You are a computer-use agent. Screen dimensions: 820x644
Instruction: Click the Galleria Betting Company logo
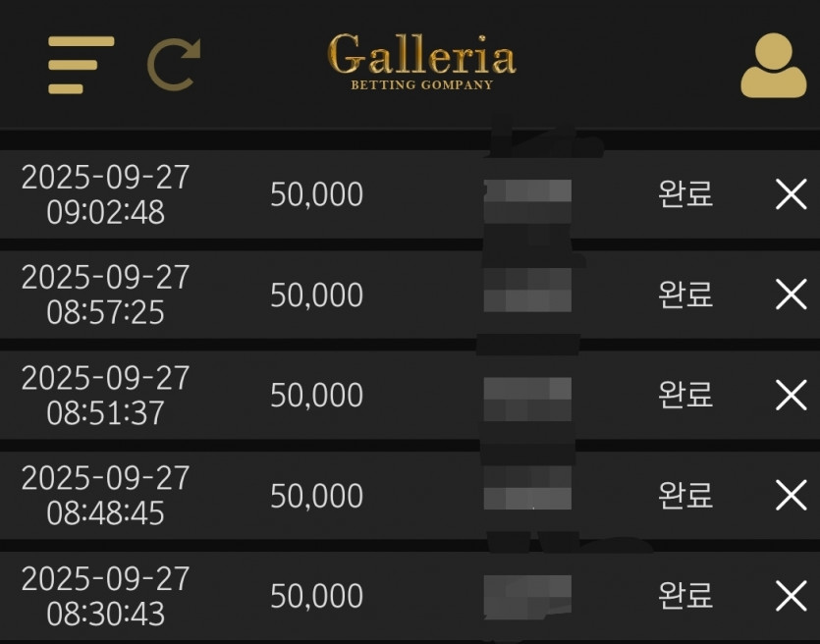click(421, 62)
